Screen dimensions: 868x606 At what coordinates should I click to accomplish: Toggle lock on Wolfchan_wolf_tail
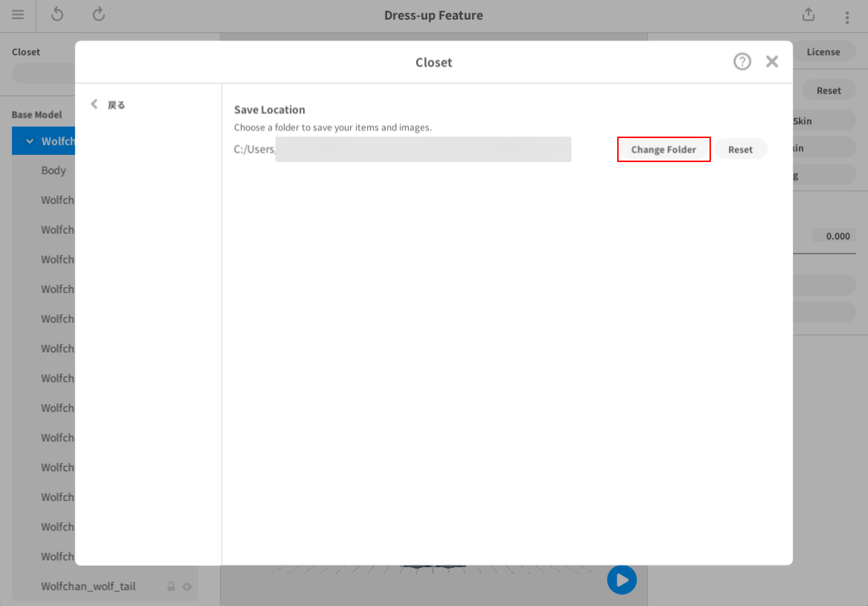[171, 586]
